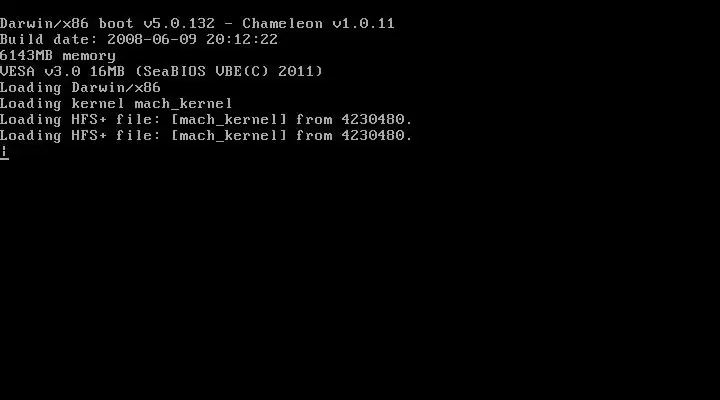Click 'Loading HFS+ file:' in the last text line
The width and height of the screenshot is (720, 400).
(80, 136)
